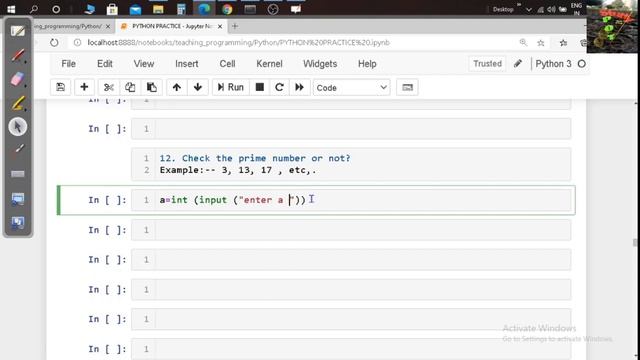
Task: Select the screen capture annotation tool
Action: (x=18, y=199)
